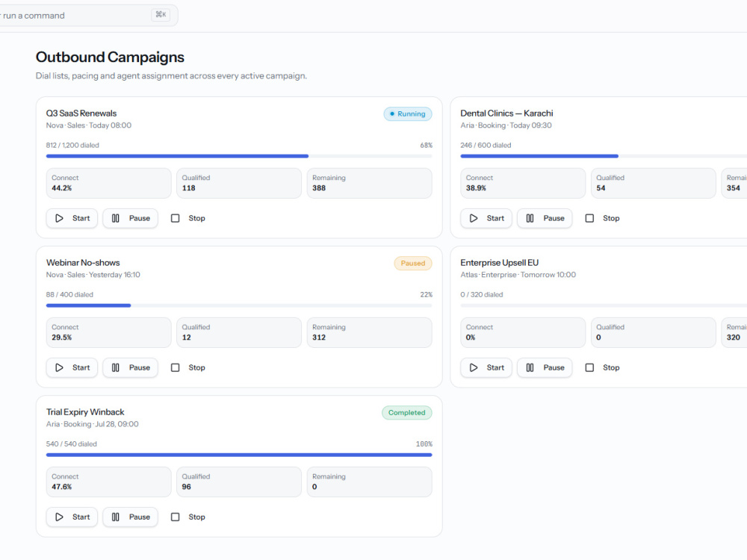Click the 22% progress percentage
Image resolution: width=747 pixels, height=560 pixels.
[x=427, y=295]
